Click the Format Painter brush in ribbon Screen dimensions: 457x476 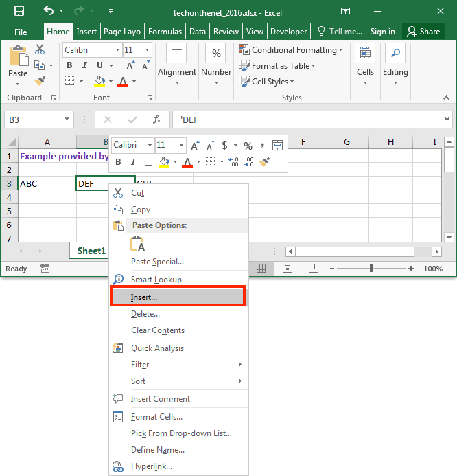pos(40,81)
